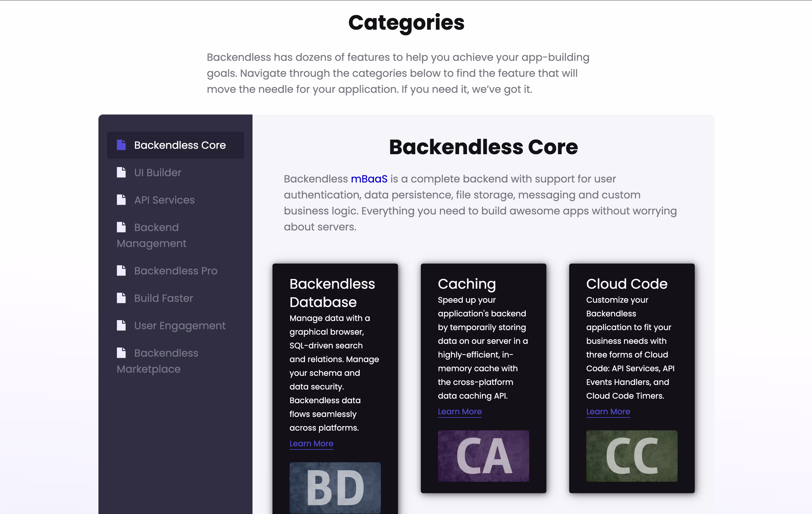Screen dimensions: 812x514
Task: Click the purple CA Caching thumbnail
Action: tap(483, 456)
